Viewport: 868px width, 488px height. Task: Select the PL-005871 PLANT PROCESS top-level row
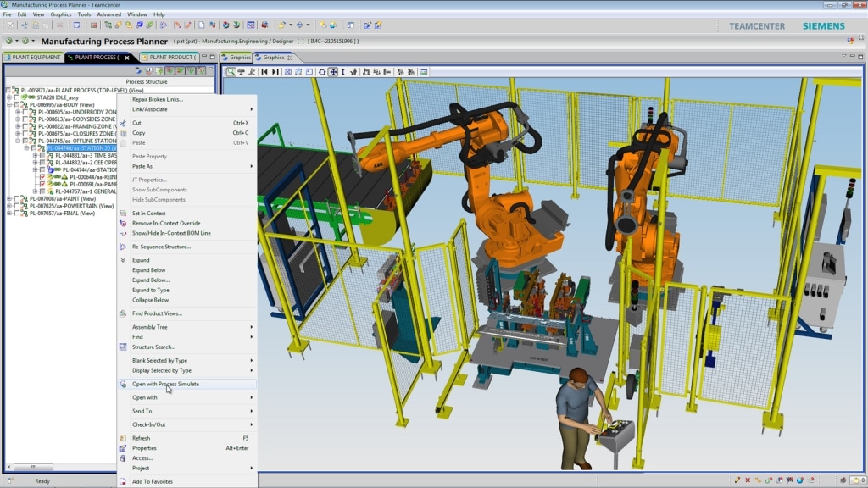tap(82, 90)
